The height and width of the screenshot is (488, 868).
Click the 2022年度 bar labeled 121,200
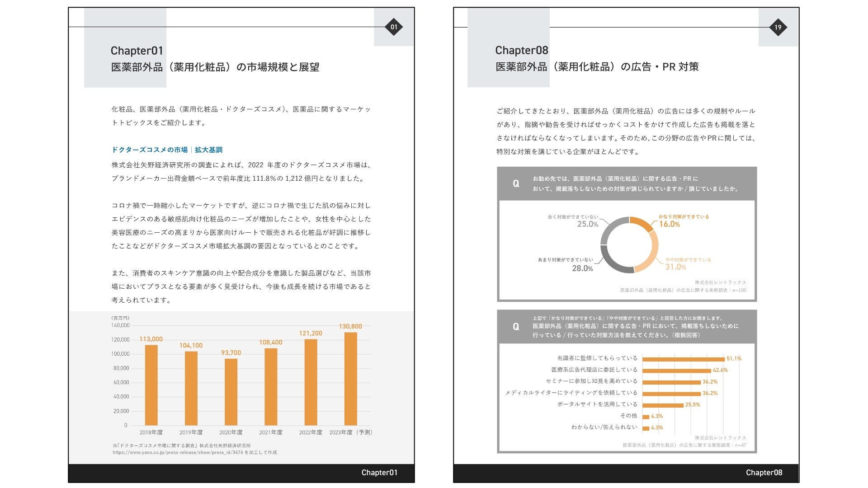click(x=311, y=382)
